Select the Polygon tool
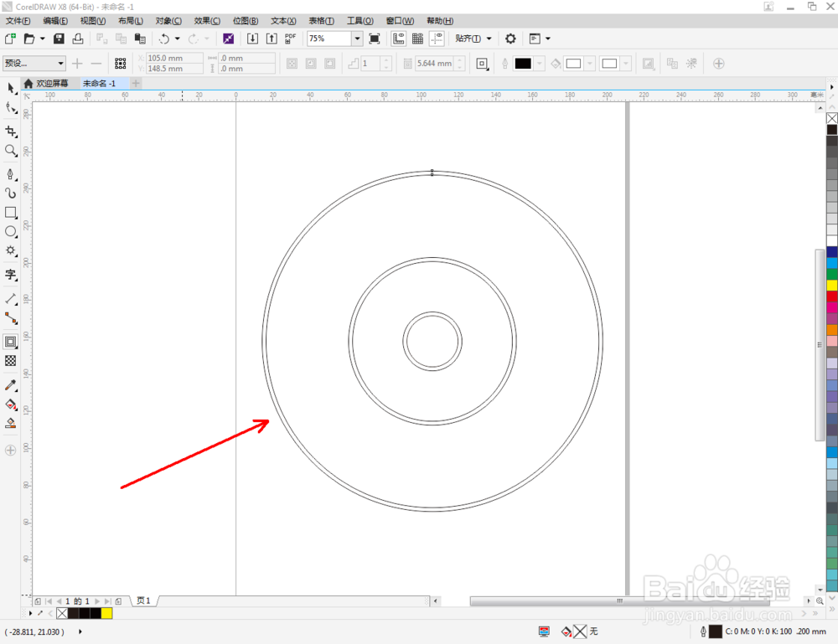838x644 pixels. coord(11,250)
